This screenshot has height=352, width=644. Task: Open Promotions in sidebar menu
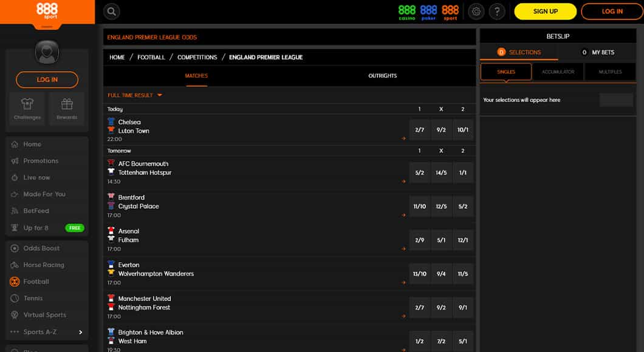coord(47,161)
